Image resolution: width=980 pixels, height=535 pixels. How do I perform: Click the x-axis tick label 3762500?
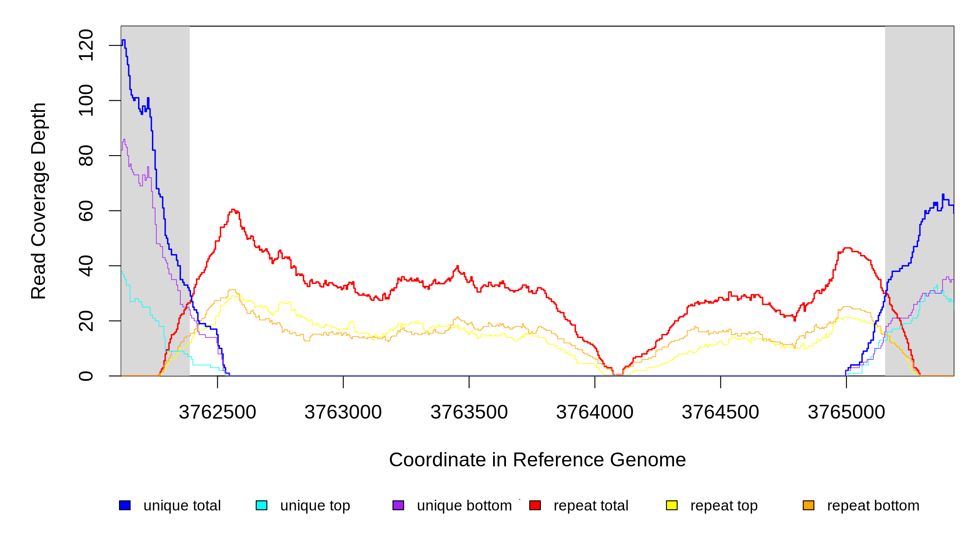tap(217, 412)
